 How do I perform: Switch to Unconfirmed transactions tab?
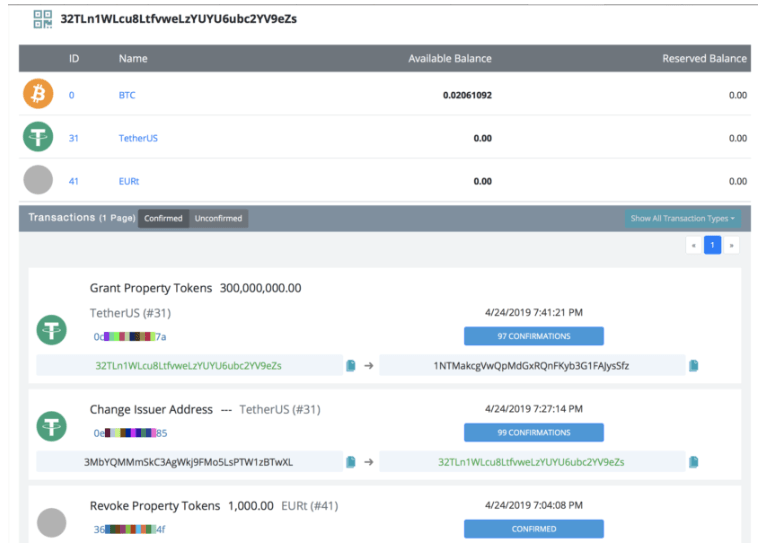(219, 218)
